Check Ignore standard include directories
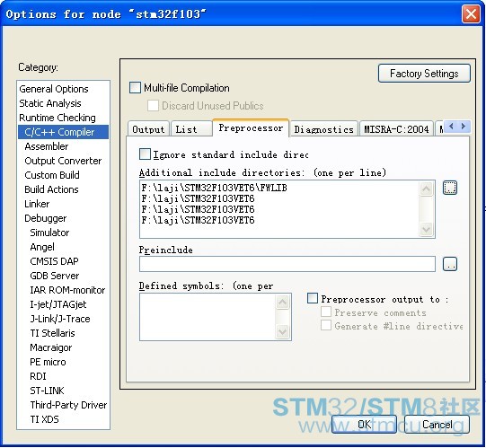 pos(145,154)
